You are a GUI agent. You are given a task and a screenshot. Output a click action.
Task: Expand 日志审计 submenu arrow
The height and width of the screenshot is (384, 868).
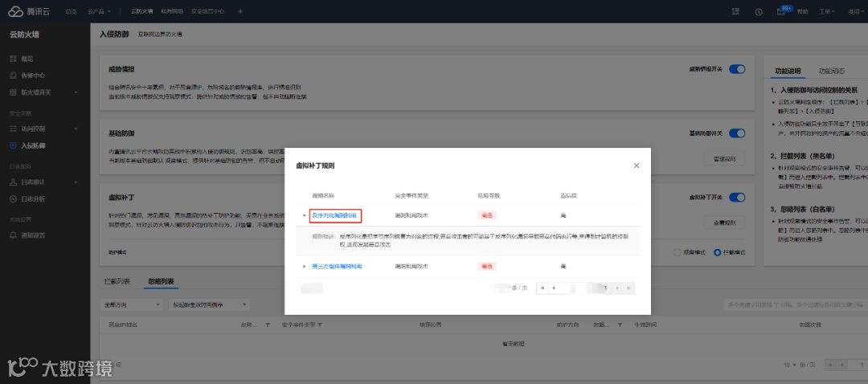click(76, 182)
